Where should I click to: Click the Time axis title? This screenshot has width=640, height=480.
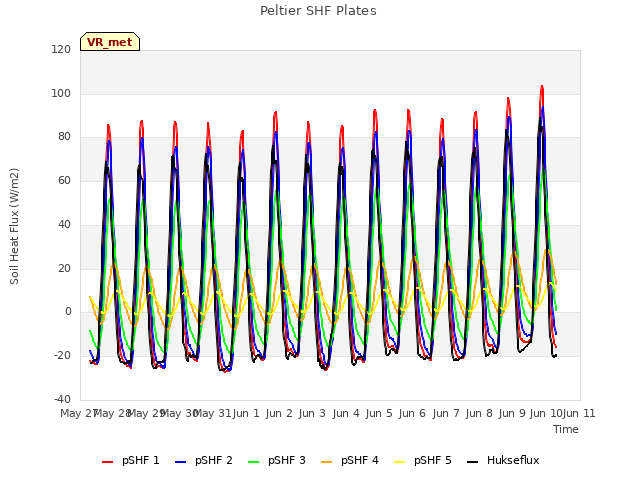pyautogui.click(x=566, y=429)
